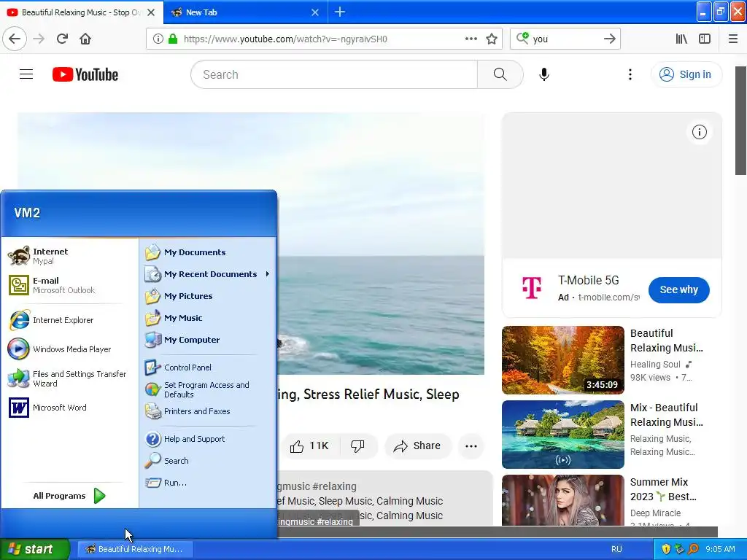Open a new tab with the plus button

(x=340, y=12)
